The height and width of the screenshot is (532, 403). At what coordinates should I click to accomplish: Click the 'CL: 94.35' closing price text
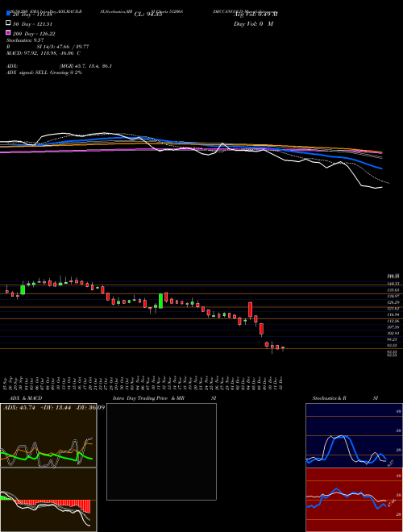coord(148,15)
